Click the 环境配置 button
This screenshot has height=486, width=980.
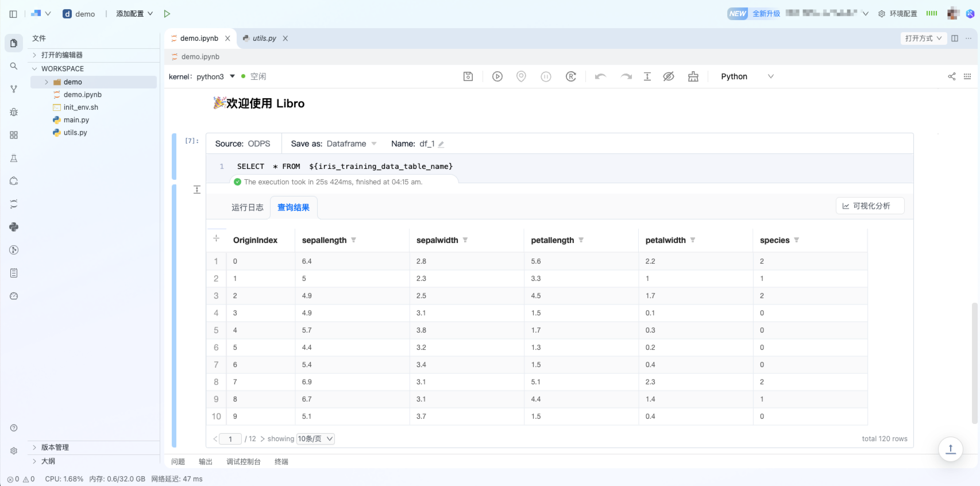pyautogui.click(x=898, y=14)
